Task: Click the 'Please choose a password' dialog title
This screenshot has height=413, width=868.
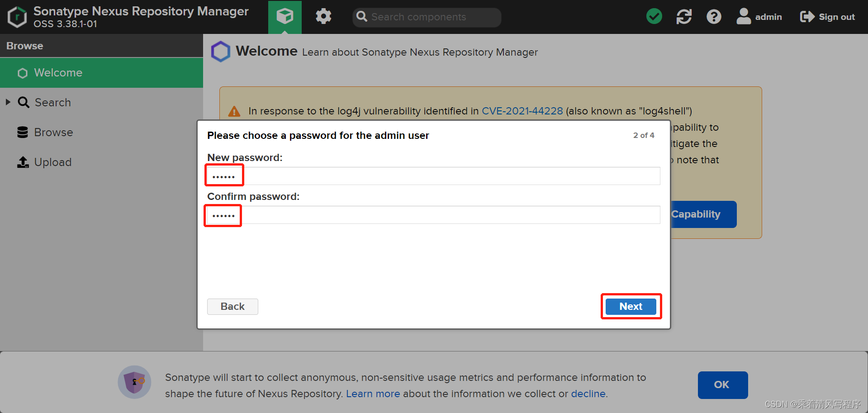Action: (x=318, y=135)
